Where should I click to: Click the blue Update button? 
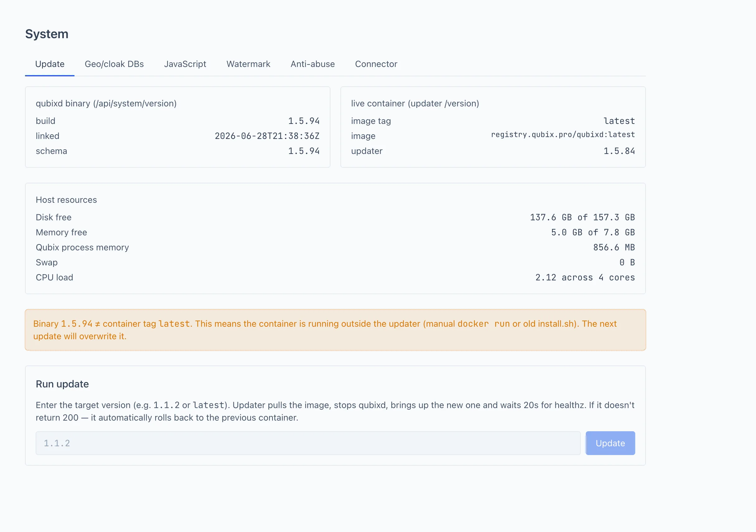(x=610, y=443)
